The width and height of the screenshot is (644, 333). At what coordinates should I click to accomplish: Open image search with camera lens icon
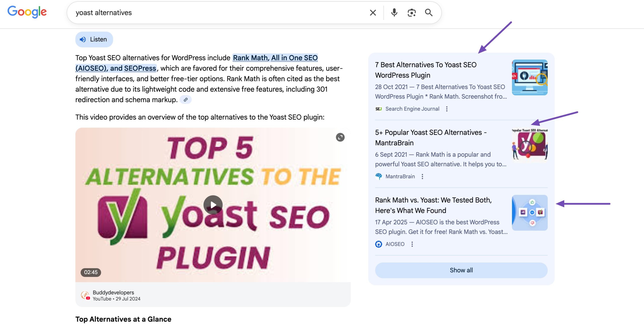412,13
